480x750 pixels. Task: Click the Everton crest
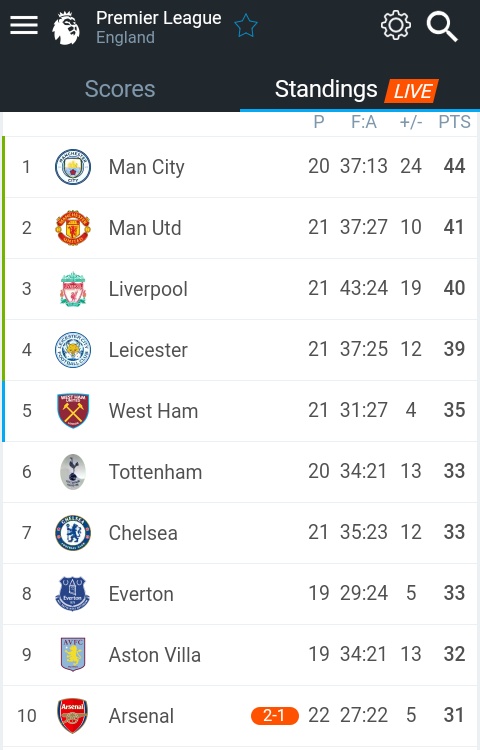(73, 594)
